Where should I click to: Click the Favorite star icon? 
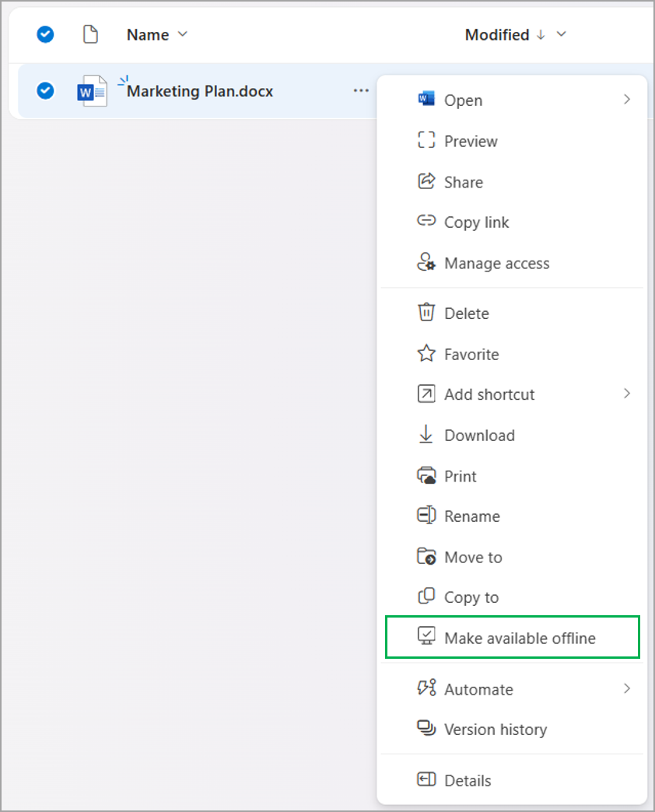pyautogui.click(x=426, y=353)
